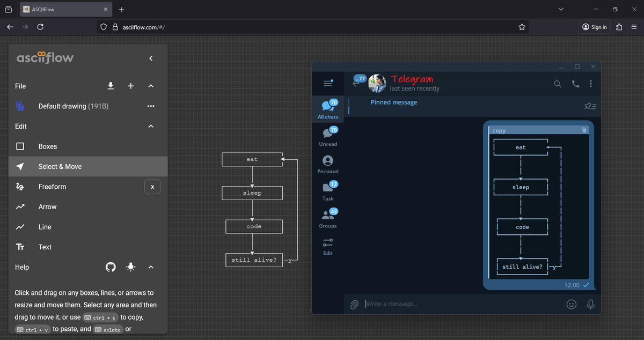Viewport: 644px width, 340px height.
Task: Open the browser application menu
Action: tap(634, 27)
